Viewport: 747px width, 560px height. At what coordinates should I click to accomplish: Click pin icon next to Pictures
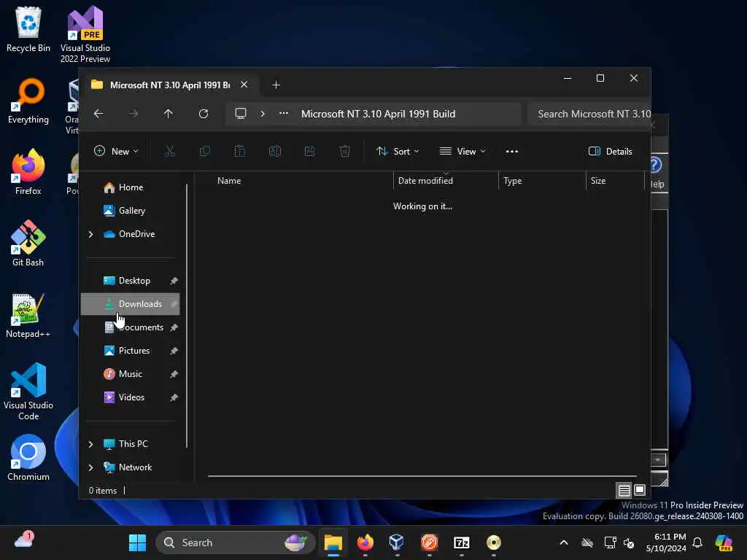click(174, 351)
